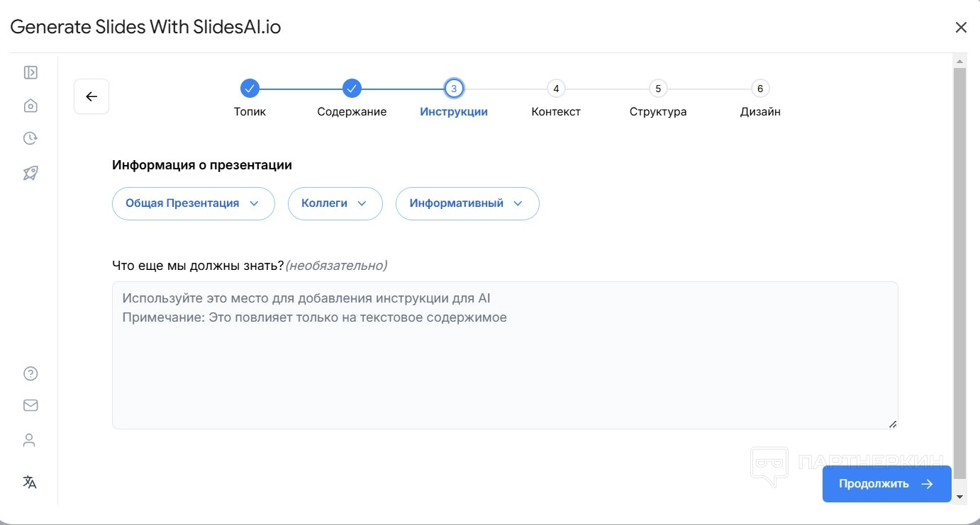Image resolution: width=980 pixels, height=525 pixels.
Task: Go to the Топик step
Action: [250, 89]
